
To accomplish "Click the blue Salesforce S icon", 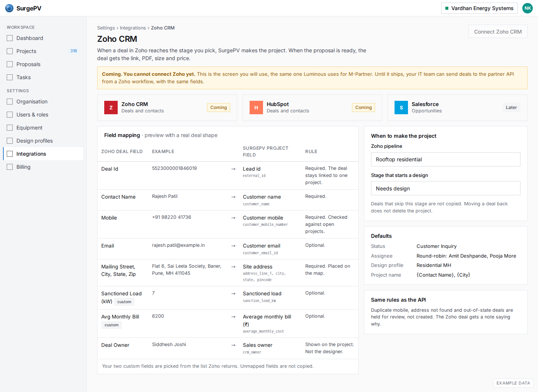I will click(x=401, y=108).
